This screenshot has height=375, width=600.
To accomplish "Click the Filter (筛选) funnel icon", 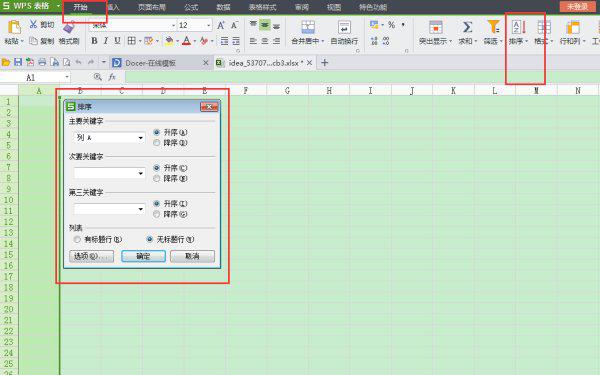I will coord(493,27).
